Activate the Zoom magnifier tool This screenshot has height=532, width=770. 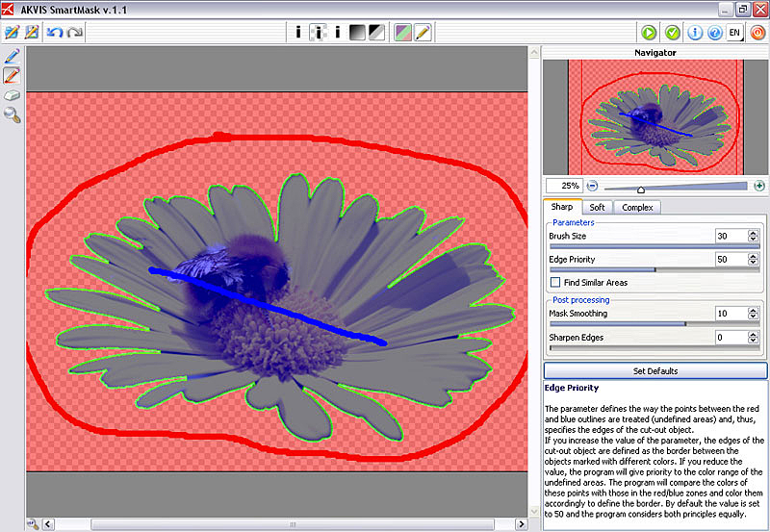13,115
